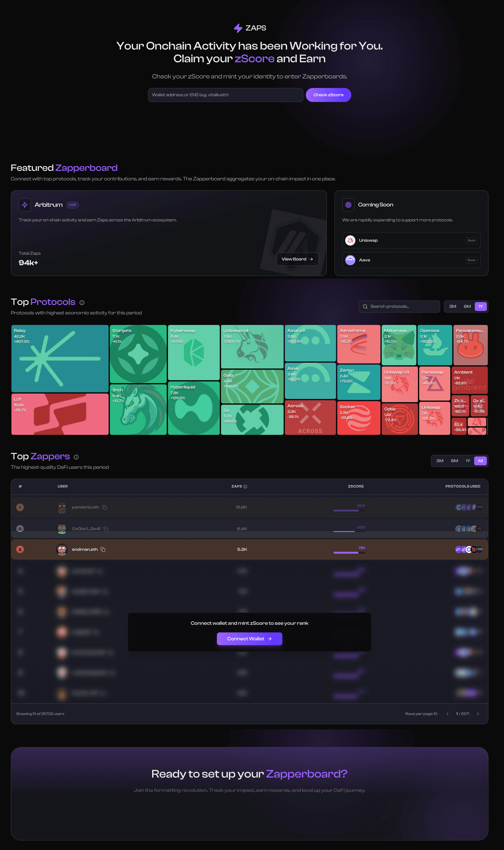The image size is (504, 850).
Task: Go to previous page of zappers
Action: (x=447, y=714)
